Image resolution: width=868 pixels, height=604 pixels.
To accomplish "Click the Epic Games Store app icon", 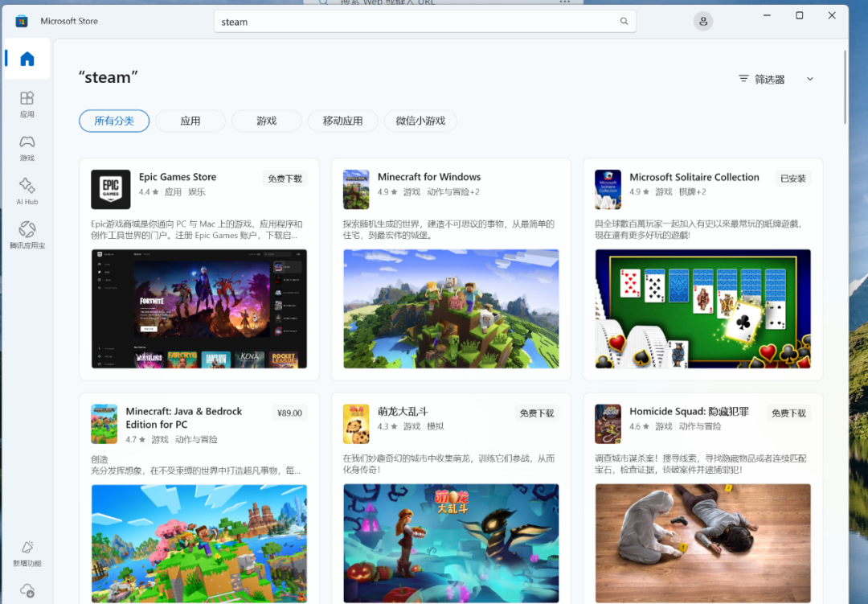I will (x=111, y=190).
